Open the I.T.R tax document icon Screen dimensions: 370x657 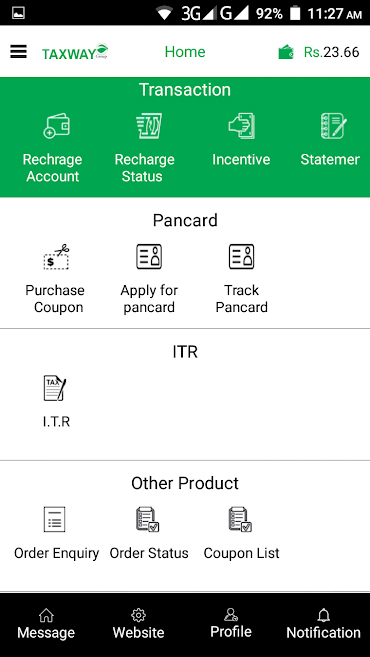[x=55, y=388]
